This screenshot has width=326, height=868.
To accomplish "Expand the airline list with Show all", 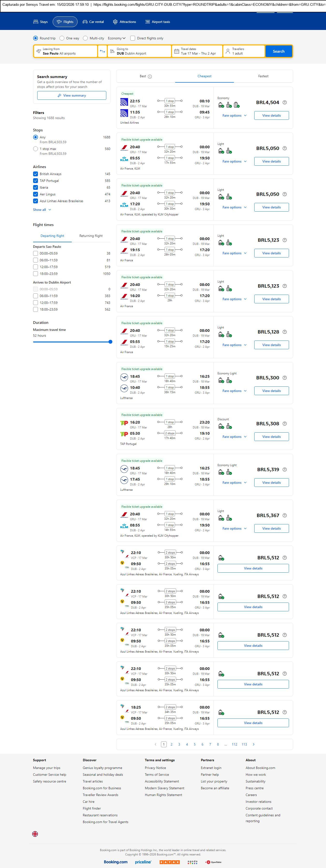I will 42,210.
